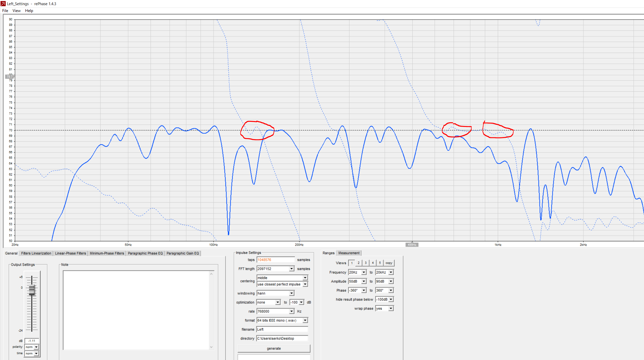Switch to the Linear-Phase Filters tab

[70, 253]
